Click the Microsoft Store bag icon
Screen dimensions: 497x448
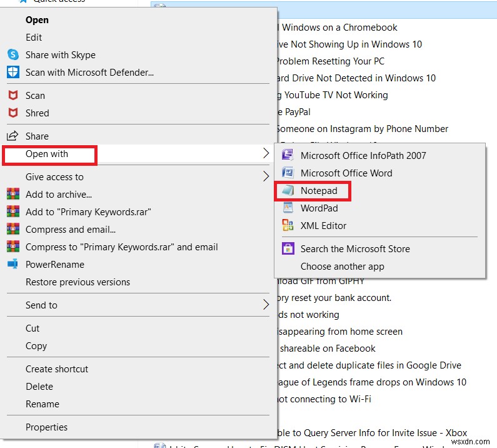(x=288, y=248)
